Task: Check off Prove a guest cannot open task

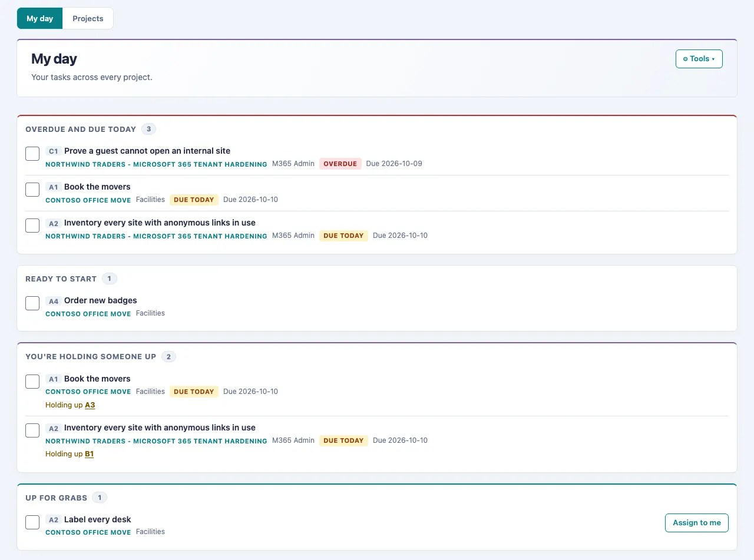Action: click(32, 154)
